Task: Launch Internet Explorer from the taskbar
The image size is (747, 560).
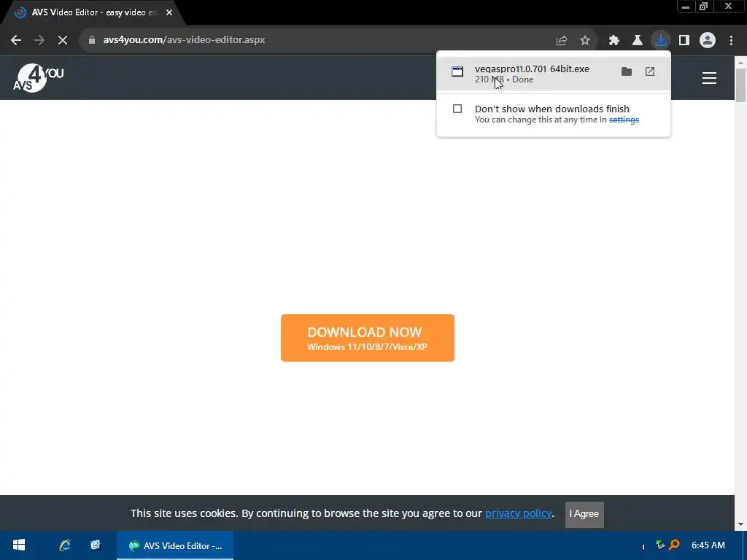Action: click(65, 545)
